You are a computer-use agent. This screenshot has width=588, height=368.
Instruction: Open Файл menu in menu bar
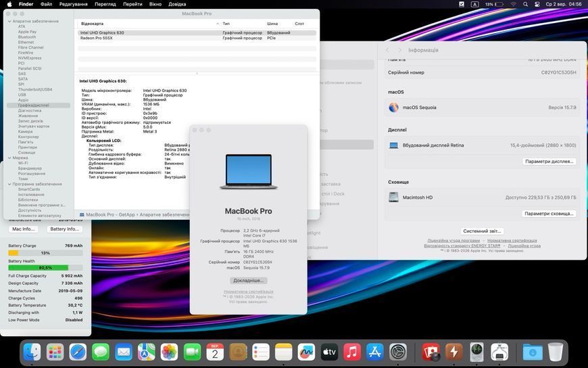(46, 4)
